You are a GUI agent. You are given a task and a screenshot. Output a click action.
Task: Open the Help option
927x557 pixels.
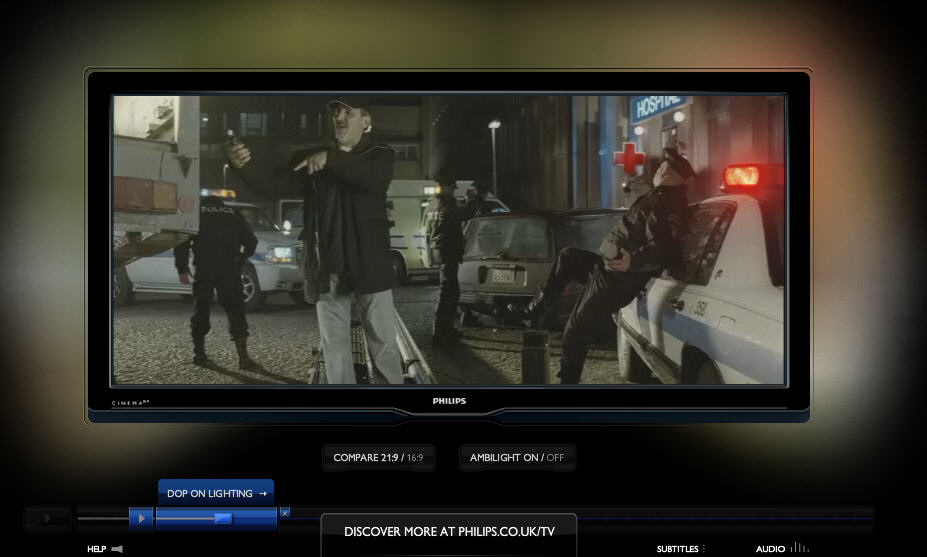point(96,549)
